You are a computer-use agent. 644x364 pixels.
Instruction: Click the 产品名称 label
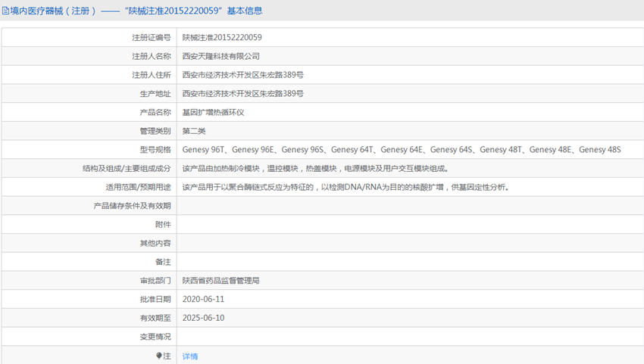coord(155,113)
